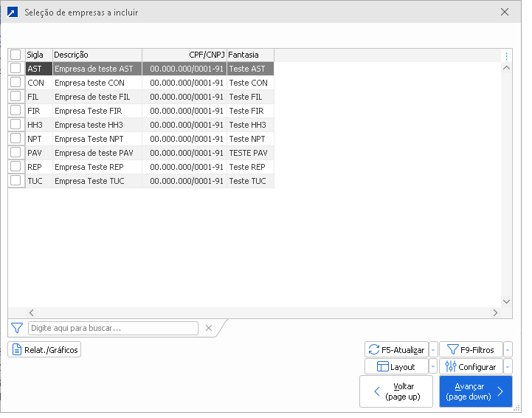Viewport: 532px width, 418px height.
Task: Clear the search field with the X icon
Action: tap(209, 328)
